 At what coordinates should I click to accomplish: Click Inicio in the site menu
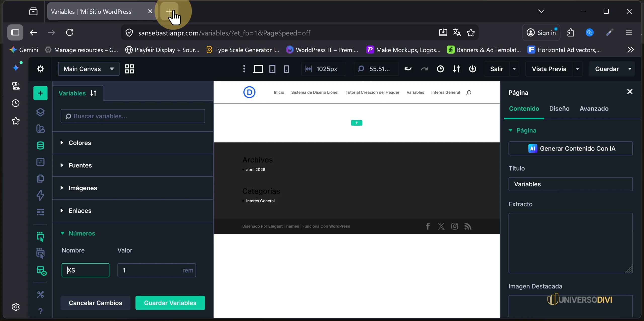279,92
